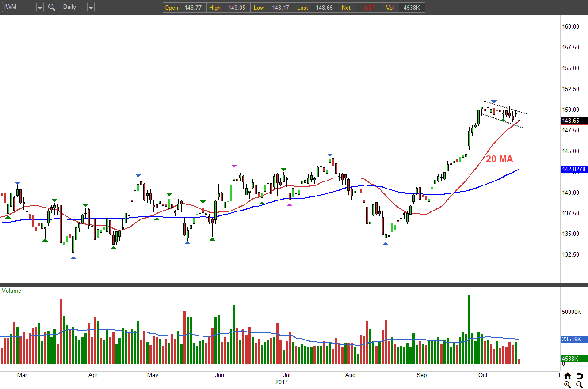Image resolution: width=588 pixels, height=389 pixels.
Task: Click the 140.00 price axis label
Action: [570, 193]
